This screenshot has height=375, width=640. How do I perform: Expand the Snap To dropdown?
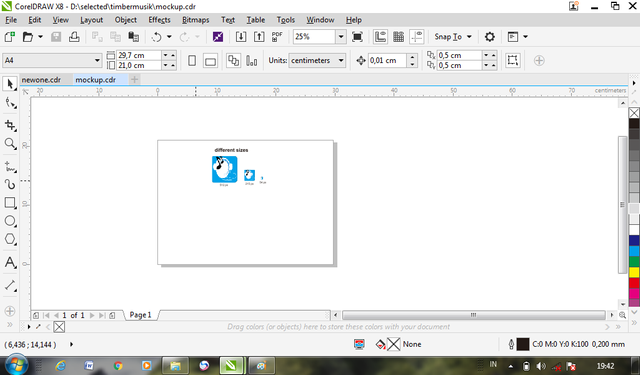469,37
